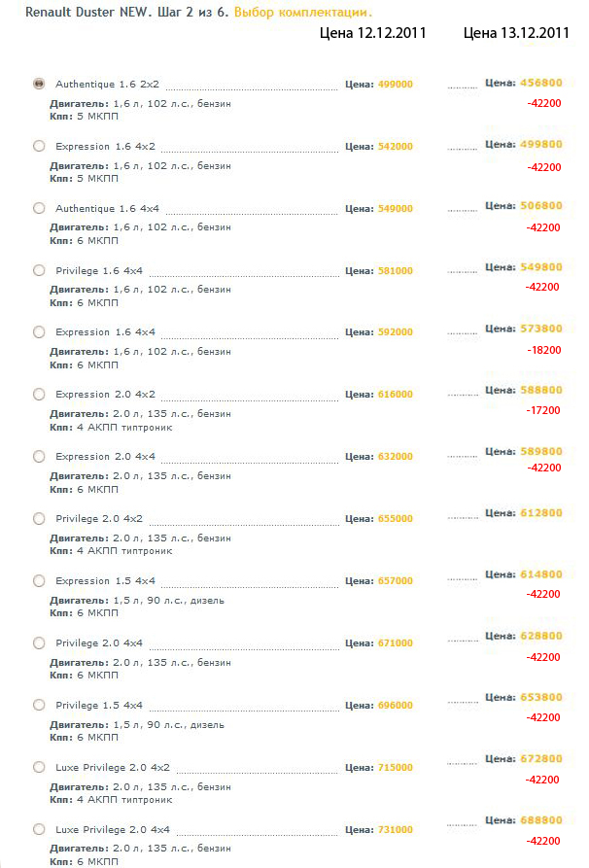Click the 456800 new price value
Viewport: 589px width, 868px height.
(x=540, y=83)
